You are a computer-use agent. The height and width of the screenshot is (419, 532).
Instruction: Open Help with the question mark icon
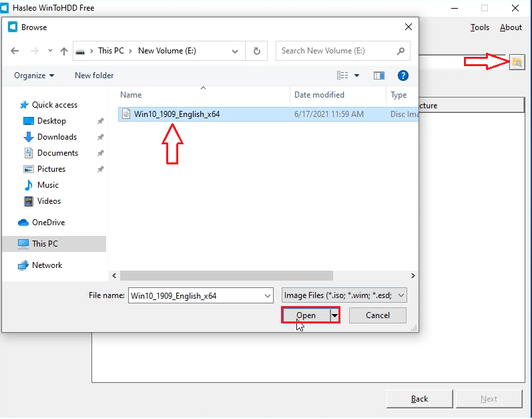403,76
